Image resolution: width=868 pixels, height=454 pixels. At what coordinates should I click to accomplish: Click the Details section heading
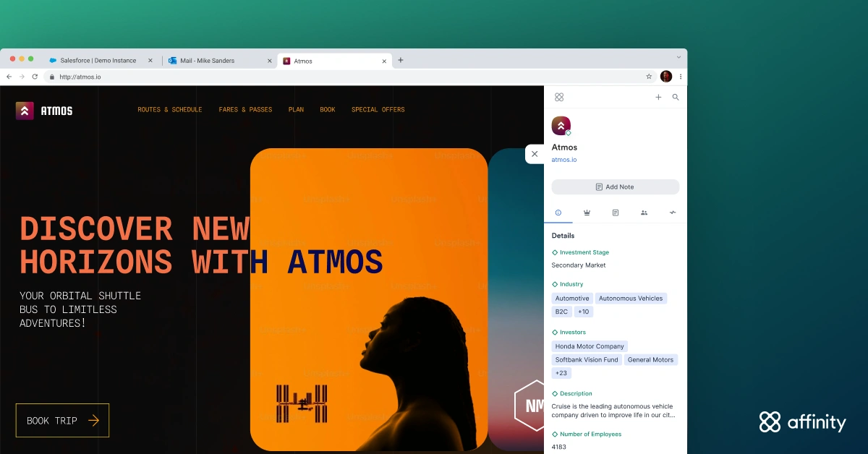tap(563, 236)
